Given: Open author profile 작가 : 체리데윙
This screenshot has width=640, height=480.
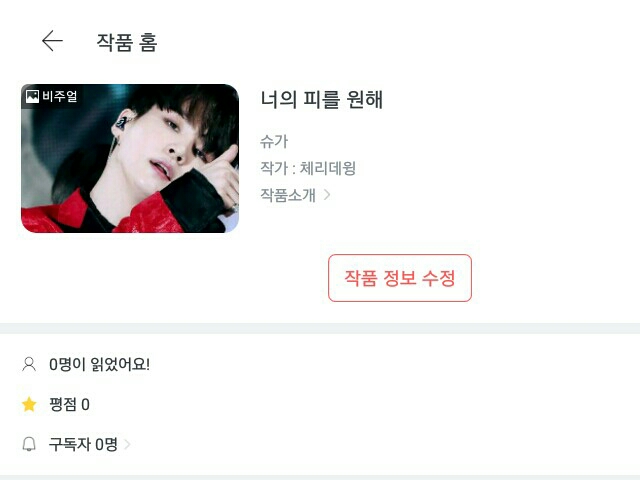Looking at the screenshot, I should [x=308, y=168].
